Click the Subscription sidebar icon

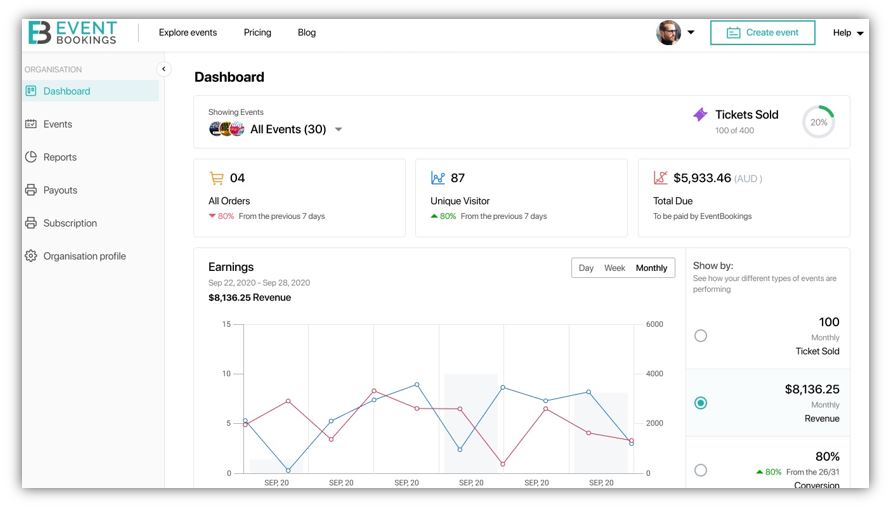tap(31, 223)
